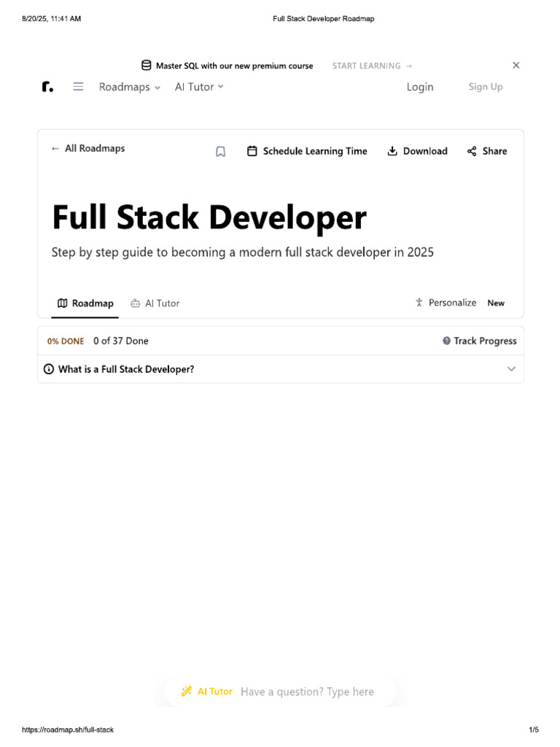Click the calendar icon for Schedule Learning Time
The image size is (560, 747).
coord(252,151)
